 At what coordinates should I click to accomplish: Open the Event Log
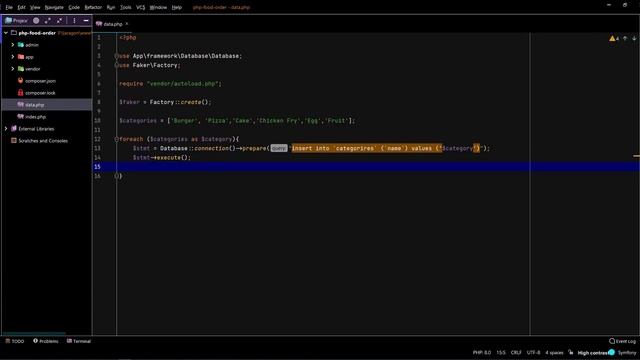click(622, 341)
